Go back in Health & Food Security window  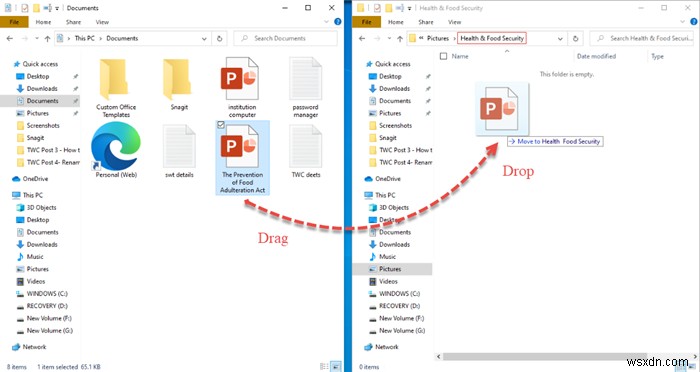[x=362, y=38]
